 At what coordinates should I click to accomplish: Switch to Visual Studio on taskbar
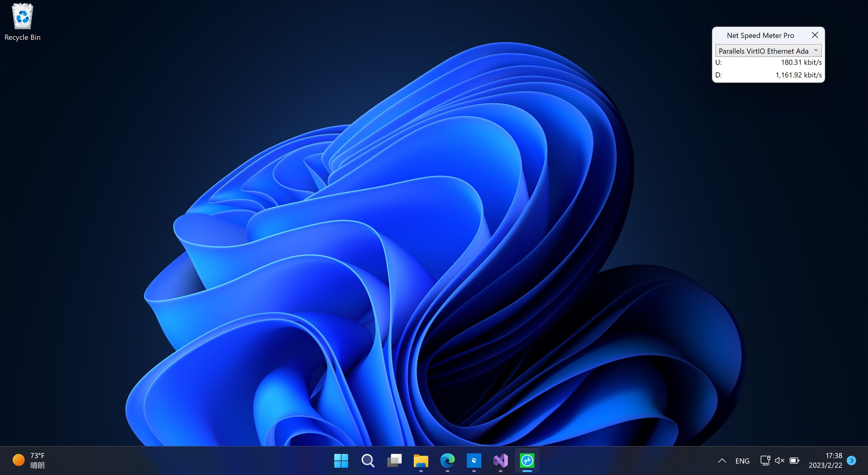click(500, 461)
